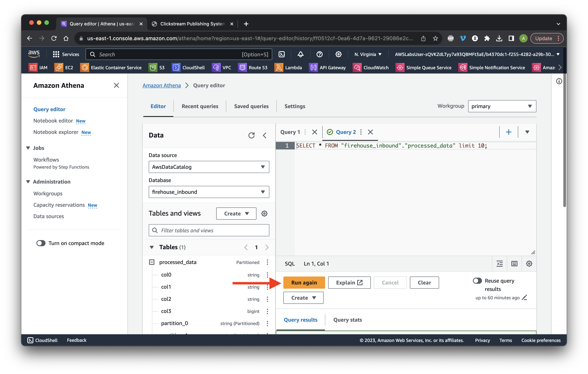Open the VPC service shortcut
The image size is (588, 374).
pos(222,67)
